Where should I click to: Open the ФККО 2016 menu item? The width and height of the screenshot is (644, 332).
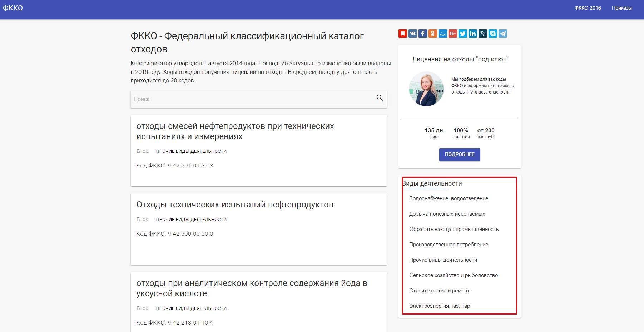click(x=588, y=7)
